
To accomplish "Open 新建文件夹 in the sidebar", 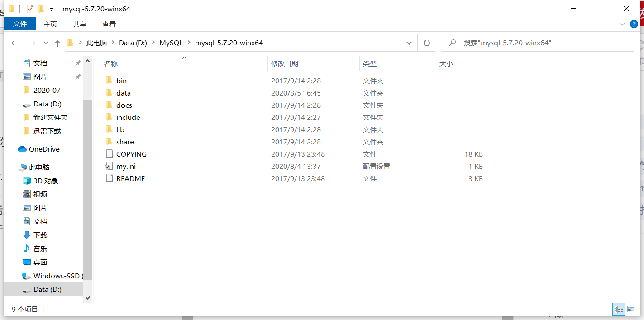I will coord(45,117).
